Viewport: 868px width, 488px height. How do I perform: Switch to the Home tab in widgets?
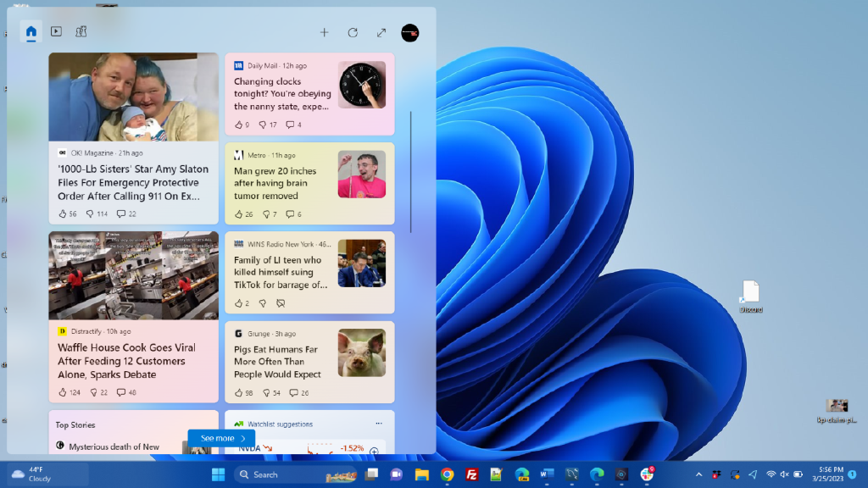click(x=31, y=32)
